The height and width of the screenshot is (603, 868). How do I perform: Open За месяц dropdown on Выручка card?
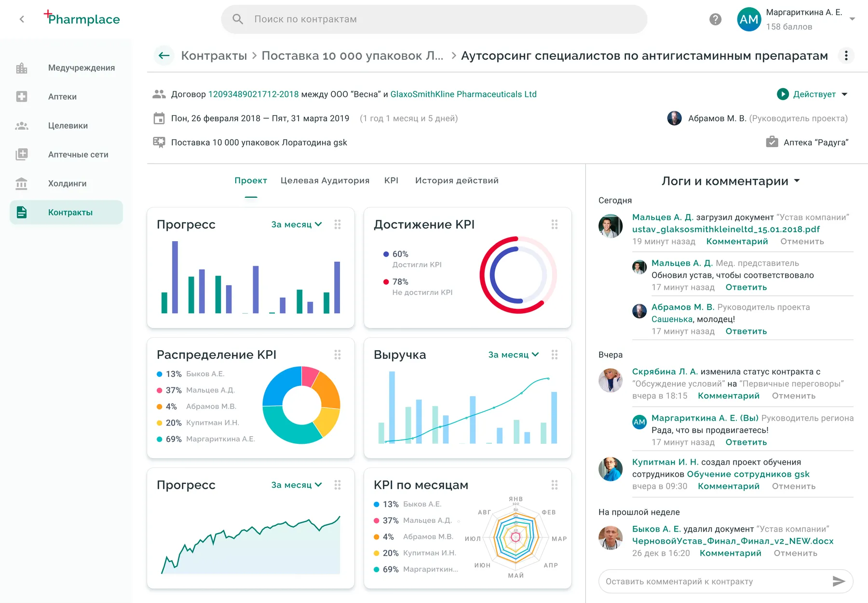(x=514, y=355)
